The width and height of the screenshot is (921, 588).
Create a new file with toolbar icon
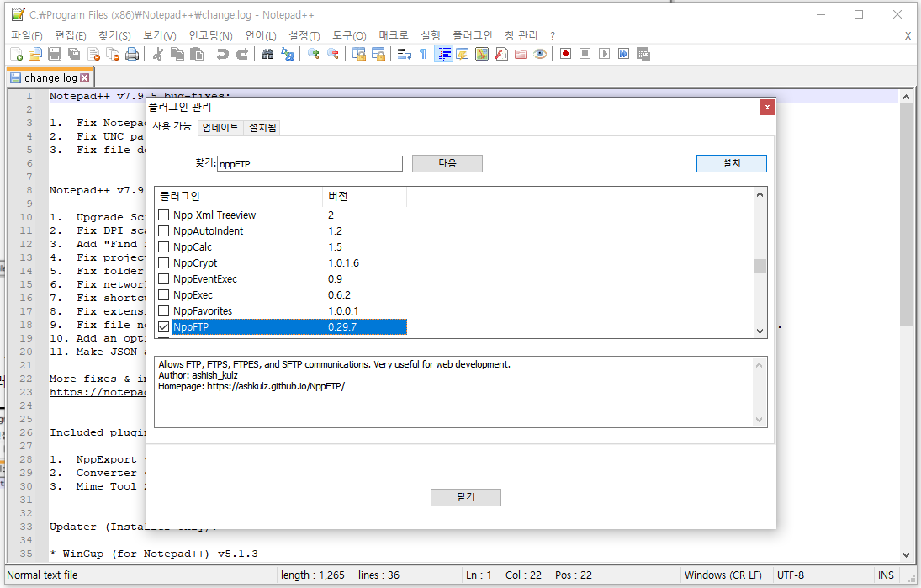click(17, 54)
